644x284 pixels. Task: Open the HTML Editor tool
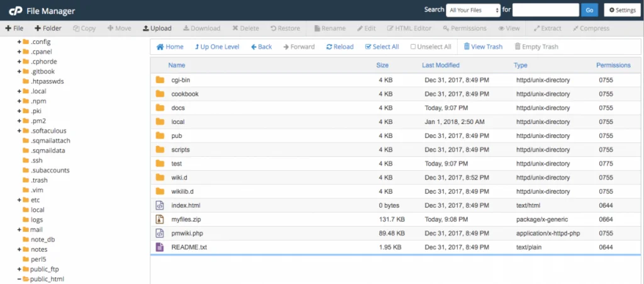pyautogui.click(x=409, y=28)
